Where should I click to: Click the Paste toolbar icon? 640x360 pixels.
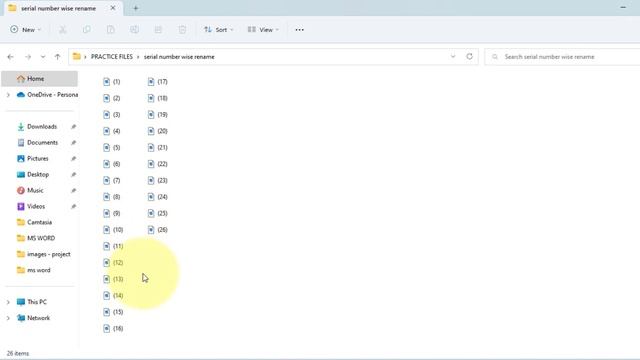[110, 29]
